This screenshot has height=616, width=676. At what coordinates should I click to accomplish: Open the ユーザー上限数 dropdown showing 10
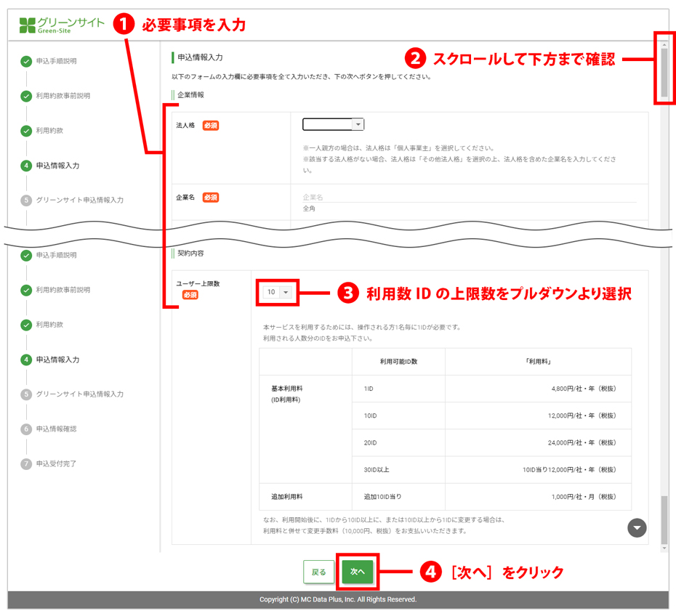(285, 292)
